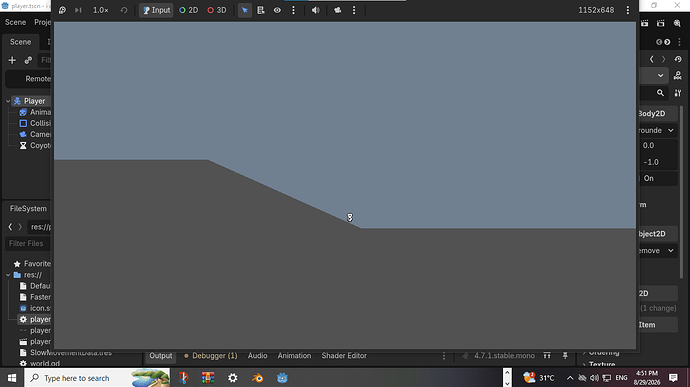Click the magnifier icon at editor top-right
Screen dimensions: 690x387
click(677, 23)
